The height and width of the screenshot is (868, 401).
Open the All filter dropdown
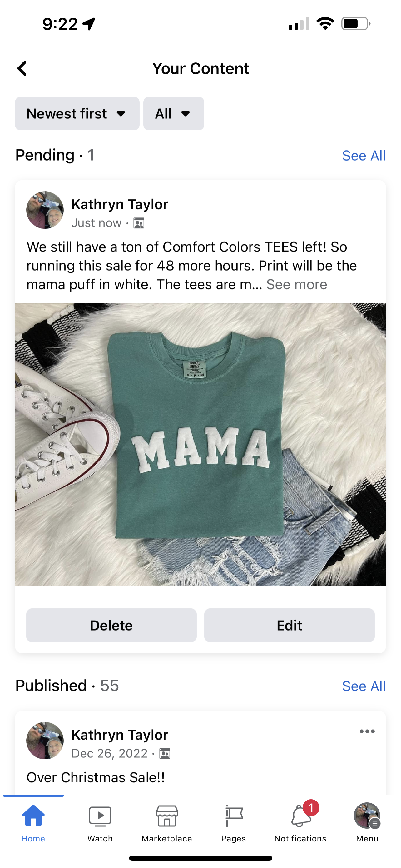(x=173, y=113)
